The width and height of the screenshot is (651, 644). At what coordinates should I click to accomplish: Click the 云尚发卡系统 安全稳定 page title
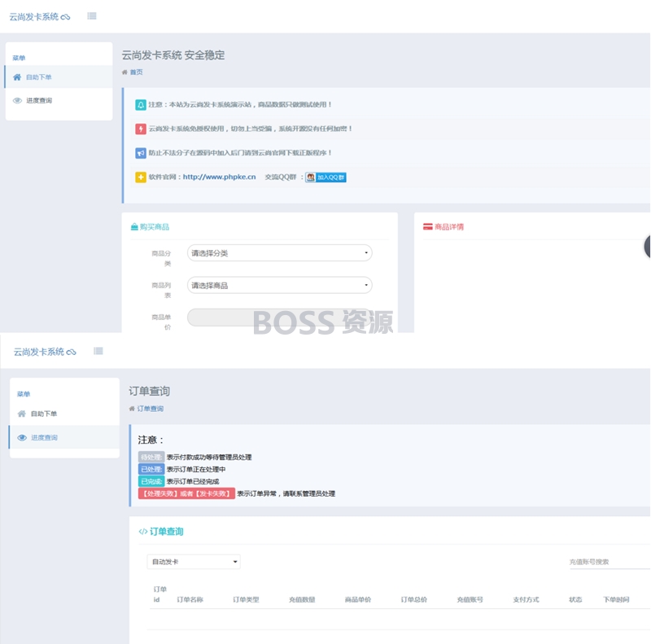pyautogui.click(x=173, y=55)
